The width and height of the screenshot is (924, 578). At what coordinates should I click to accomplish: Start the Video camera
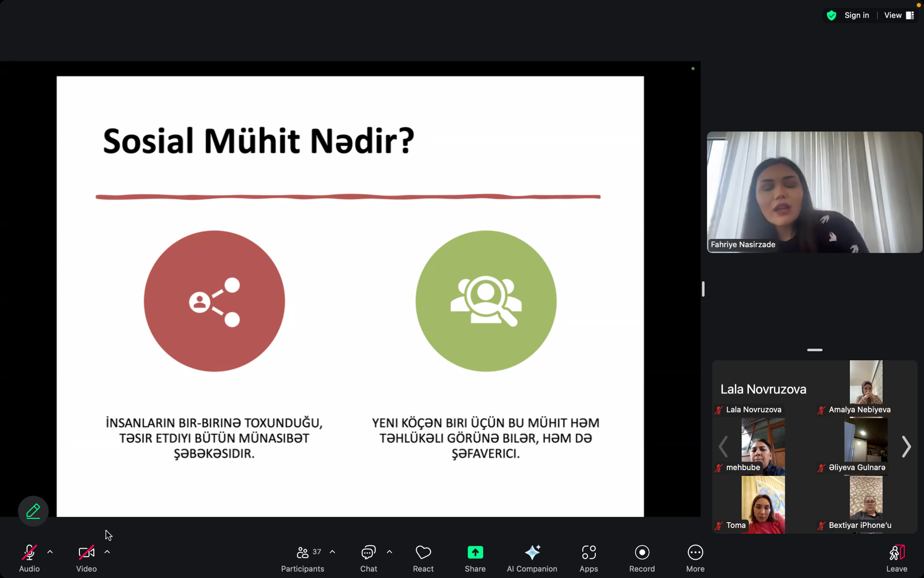[87, 553]
